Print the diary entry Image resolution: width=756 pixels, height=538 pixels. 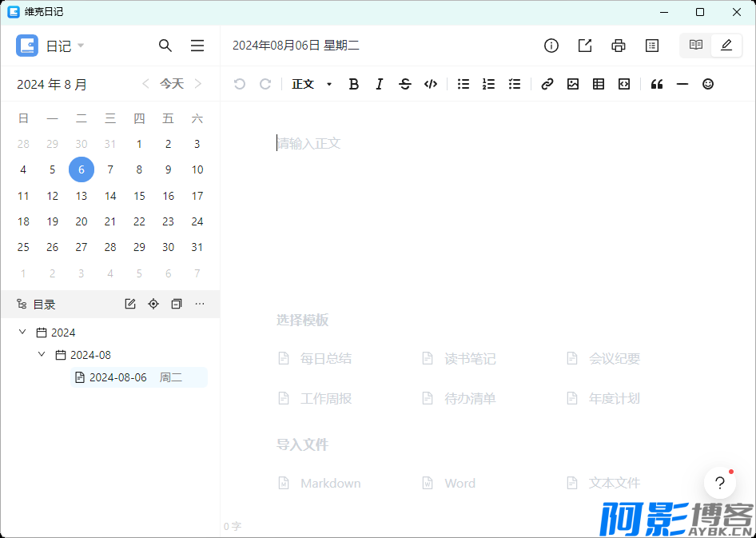pyautogui.click(x=619, y=46)
